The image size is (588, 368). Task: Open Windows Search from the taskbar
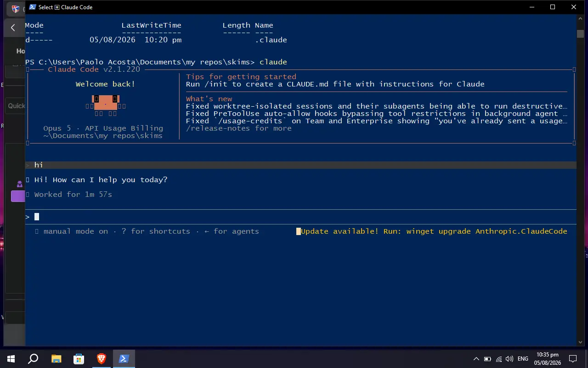click(x=33, y=359)
